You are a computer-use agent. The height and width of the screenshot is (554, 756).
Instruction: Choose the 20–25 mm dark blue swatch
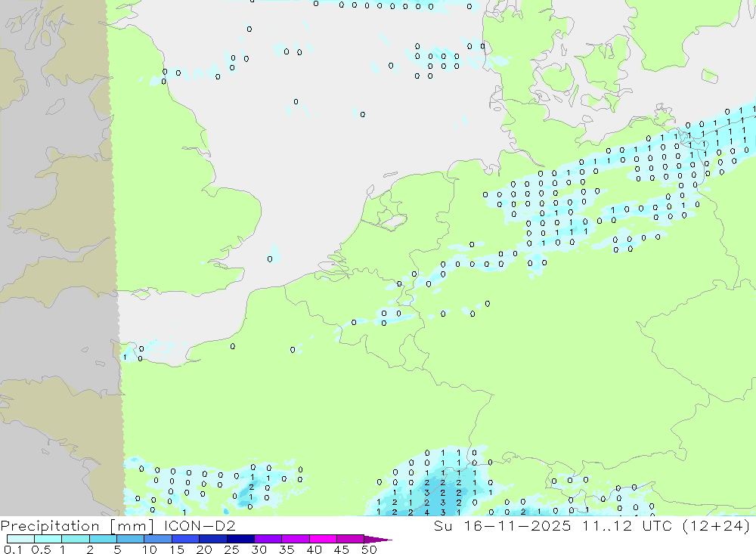pos(212,539)
